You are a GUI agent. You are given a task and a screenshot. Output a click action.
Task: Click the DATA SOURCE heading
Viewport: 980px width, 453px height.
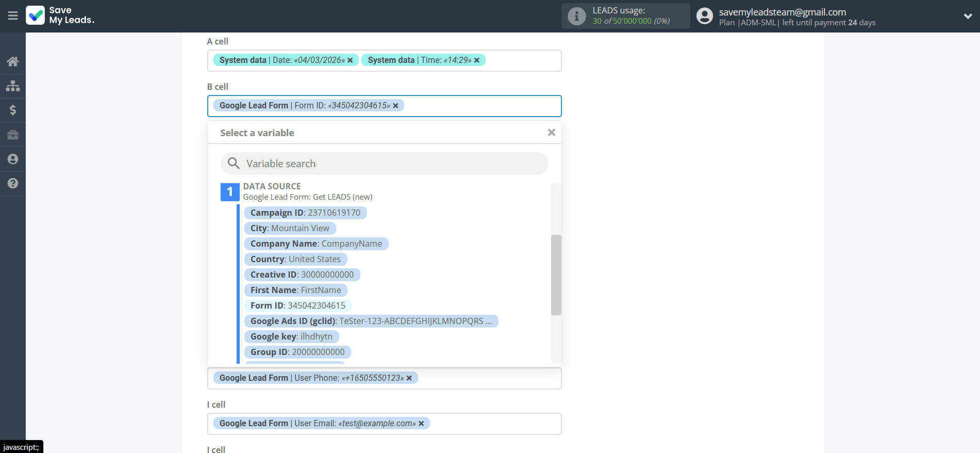pos(272,186)
